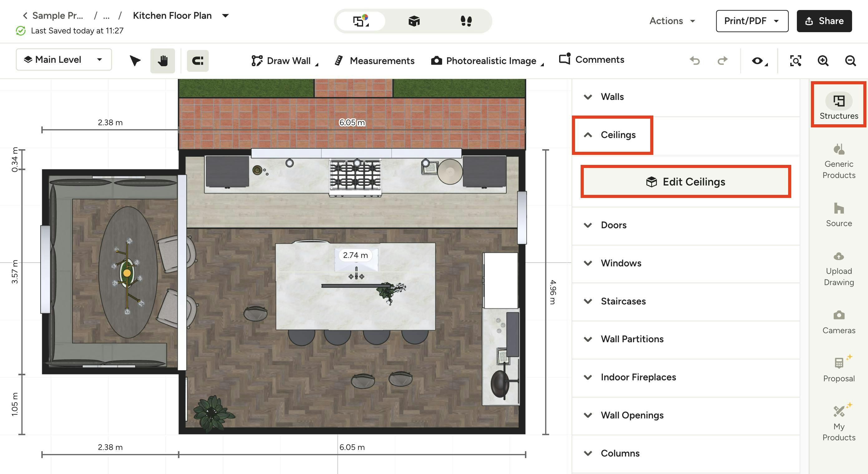Screen dimensions: 868x474
Task: Click the Last Saved status text
Action: [x=77, y=31]
